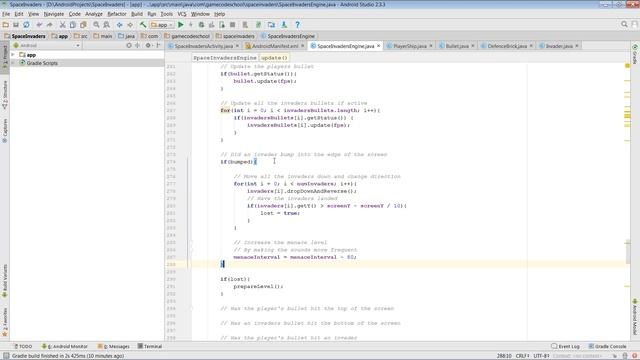Open the VCS menu

pyautogui.click(x=182, y=14)
